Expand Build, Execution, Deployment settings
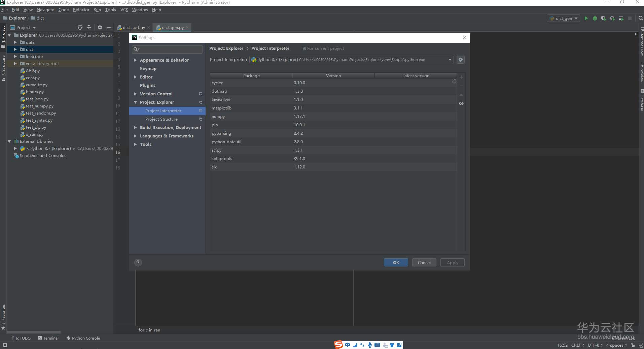This screenshot has width=644, height=349. click(135, 127)
